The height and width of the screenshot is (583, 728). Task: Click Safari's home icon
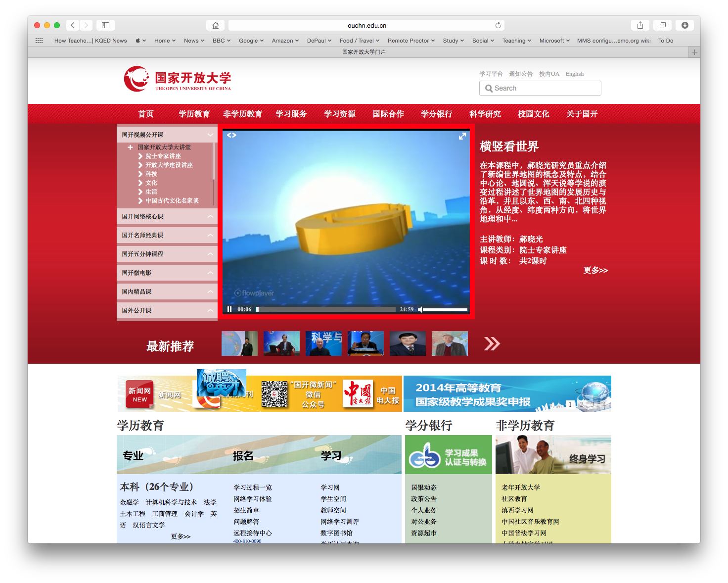tap(215, 25)
